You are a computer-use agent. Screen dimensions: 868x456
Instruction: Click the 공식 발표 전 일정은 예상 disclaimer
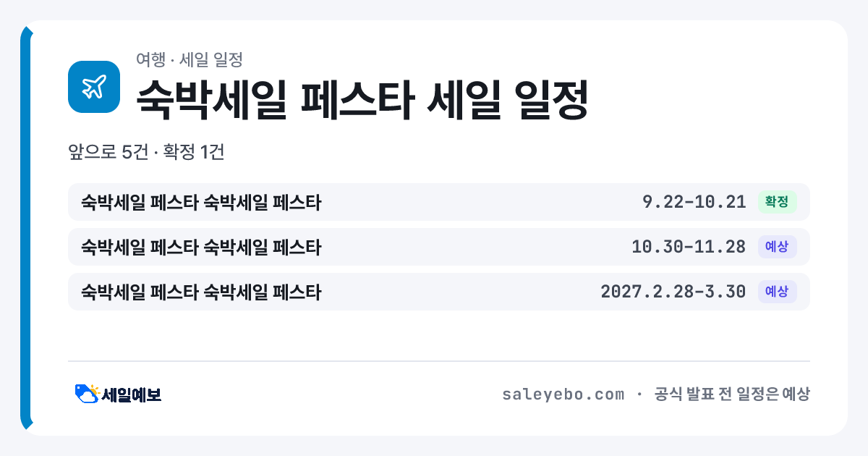[732, 394]
